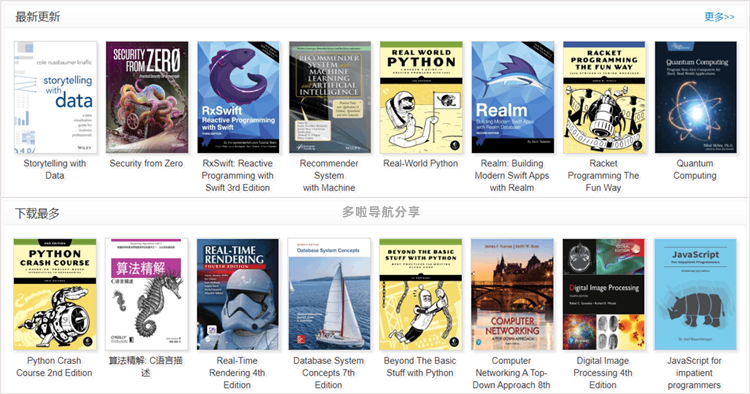Click the 算法精解: C语言描述 title link

(146, 367)
